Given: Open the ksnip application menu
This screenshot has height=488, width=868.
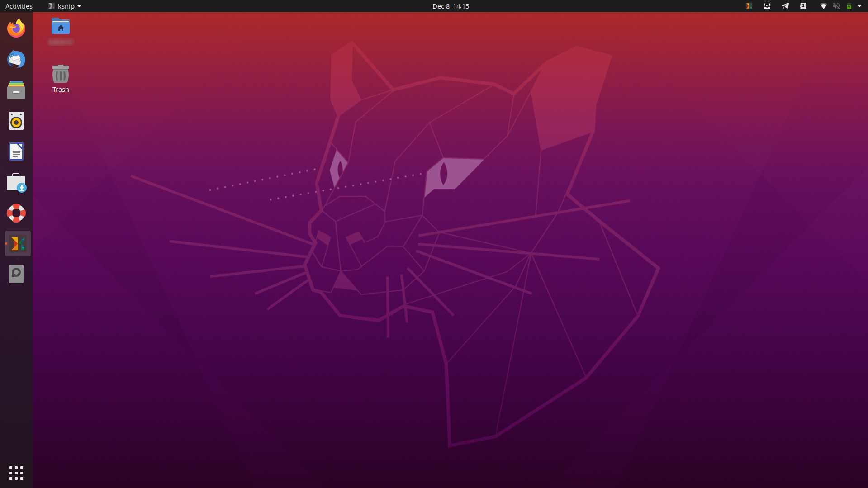Looking at the screenshot, I should tap(65, 6).
